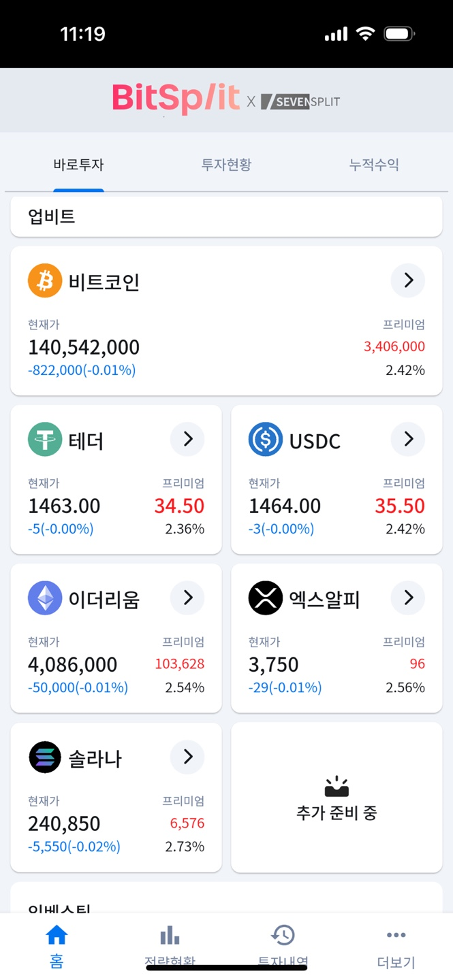Click the USDC coin icon

(x=265, y=439)
